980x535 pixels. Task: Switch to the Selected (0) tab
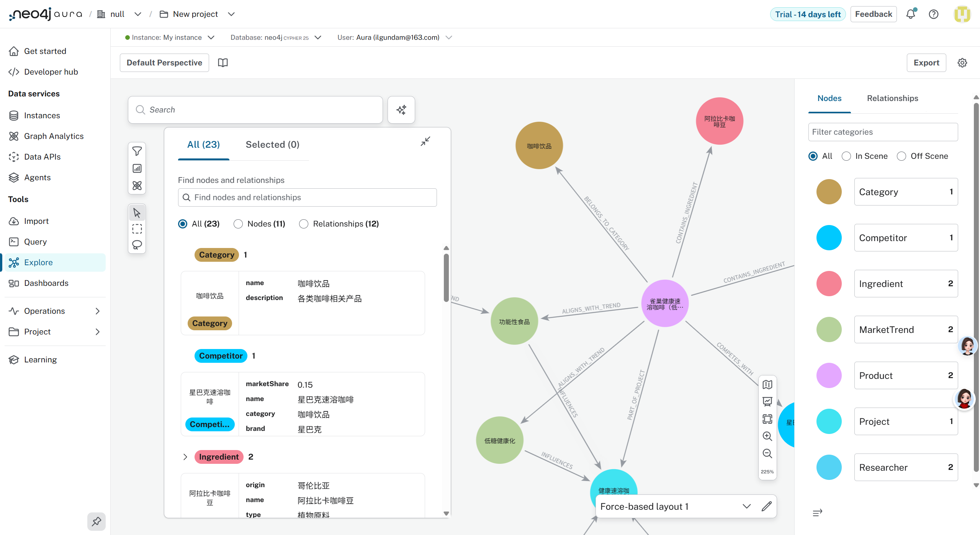(x=272, y=145)
